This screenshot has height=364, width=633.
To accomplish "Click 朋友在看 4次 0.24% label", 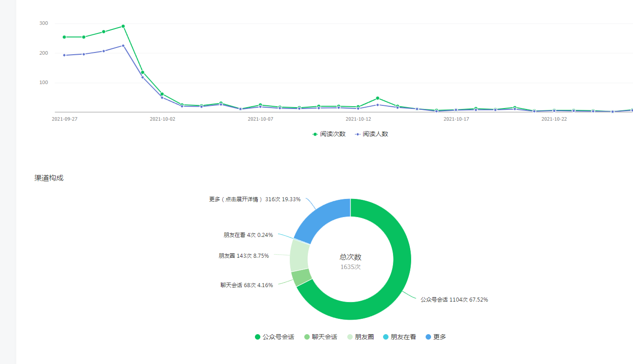I will [248, 235].
